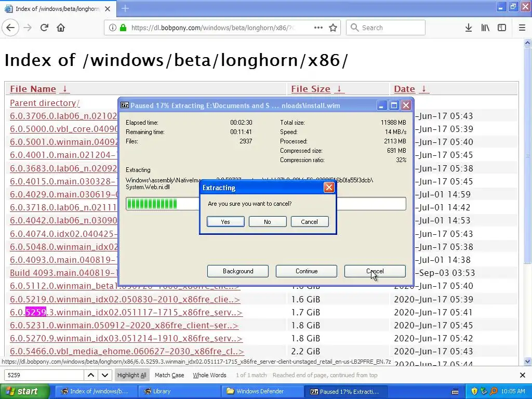Open the Library bookshelf icon

[485, 28]
